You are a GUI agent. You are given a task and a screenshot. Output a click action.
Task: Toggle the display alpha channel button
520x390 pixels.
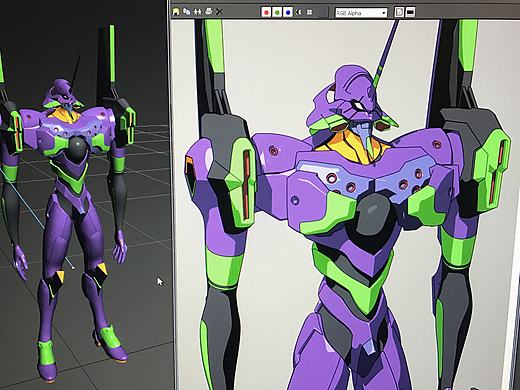coord(299,12)
